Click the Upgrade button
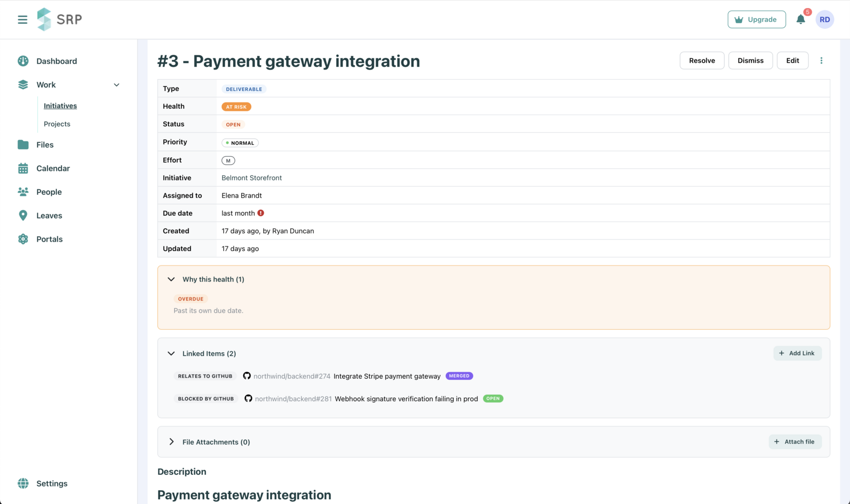The image size is (850, 504). point(756,20)
